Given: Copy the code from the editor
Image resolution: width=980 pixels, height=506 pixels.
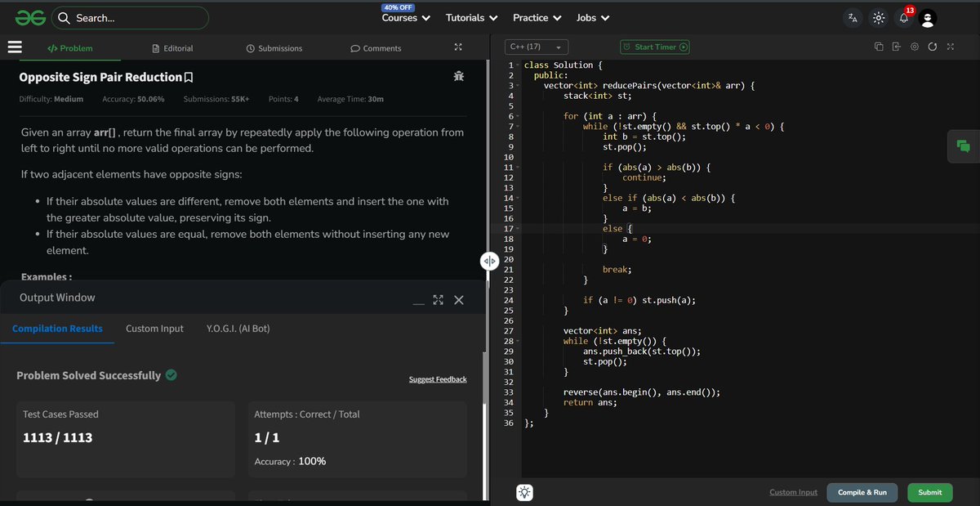Looking at the screenshot, I should coord(878,47).
